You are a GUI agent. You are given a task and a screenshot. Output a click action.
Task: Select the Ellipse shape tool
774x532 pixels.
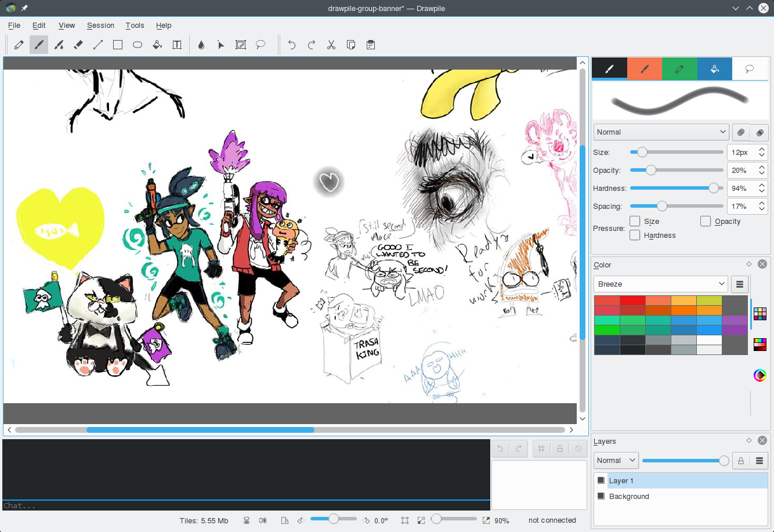(x=138, y=45)
